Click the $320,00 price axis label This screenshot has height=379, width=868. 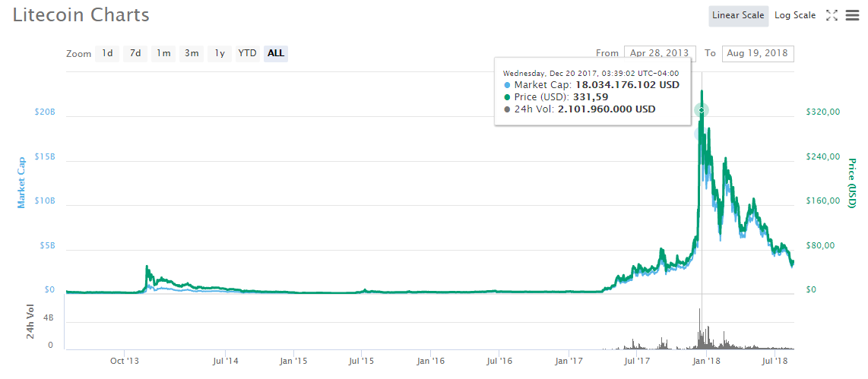[824, 112]
